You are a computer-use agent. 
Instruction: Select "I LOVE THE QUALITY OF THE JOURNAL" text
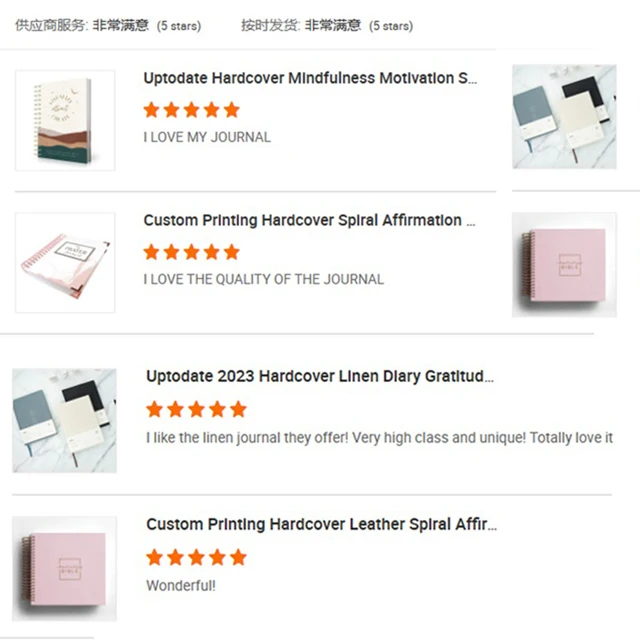tap(263, 279)
